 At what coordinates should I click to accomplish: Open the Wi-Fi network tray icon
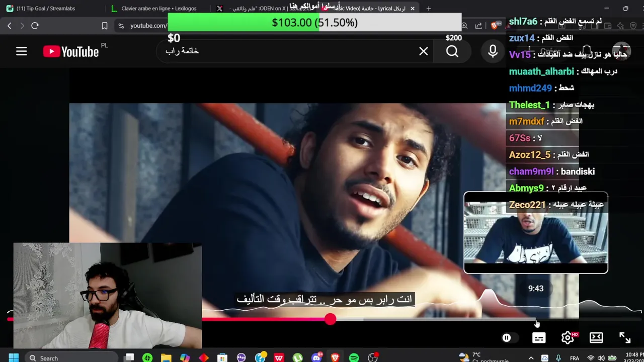pyautogui.click(x=591, y=358)
